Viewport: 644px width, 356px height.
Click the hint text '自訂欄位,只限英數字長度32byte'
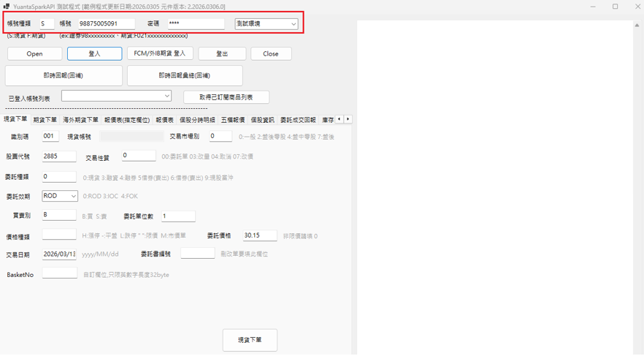(x=126, y=275)
